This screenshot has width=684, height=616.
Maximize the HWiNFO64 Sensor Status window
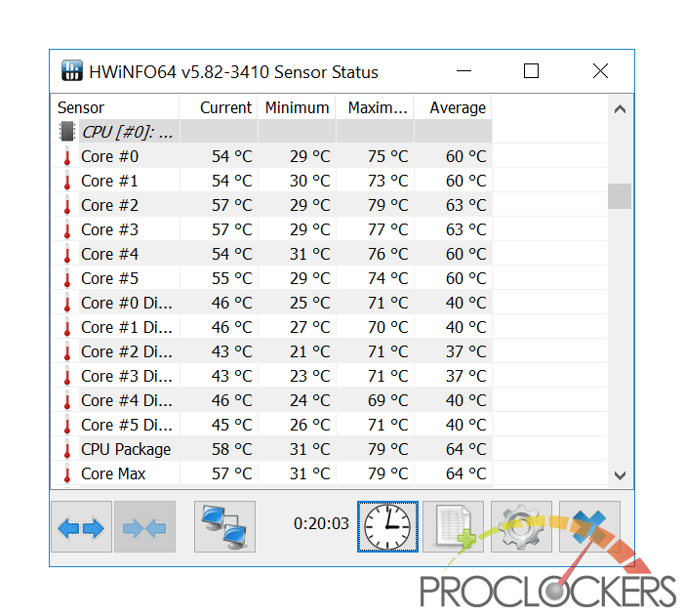tap(531, 70)
